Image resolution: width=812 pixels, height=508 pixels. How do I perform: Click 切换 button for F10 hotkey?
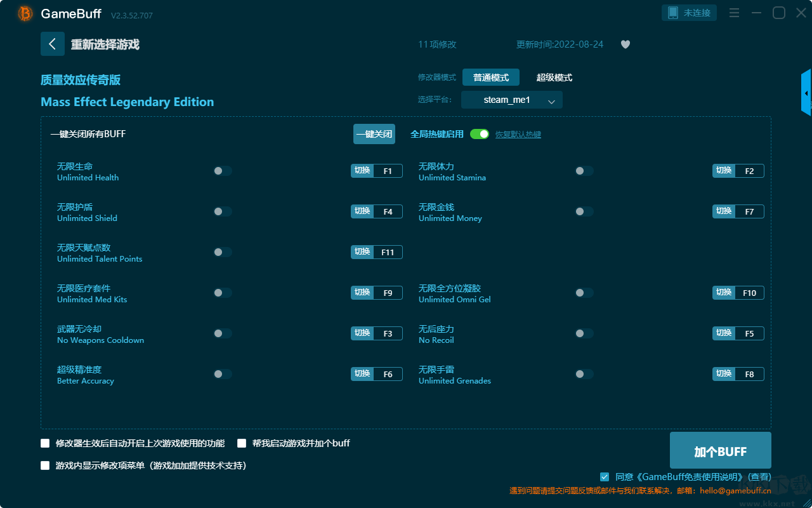(724, 293)
